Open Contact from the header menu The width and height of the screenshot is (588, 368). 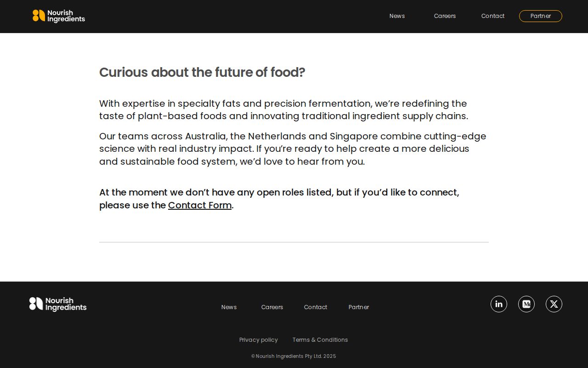(493, 16)
